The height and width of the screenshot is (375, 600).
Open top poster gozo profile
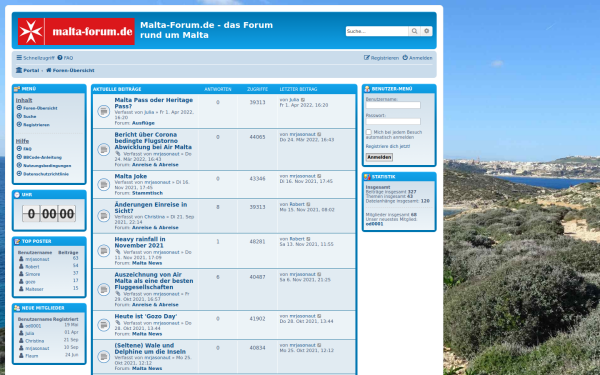coord(30,282)
